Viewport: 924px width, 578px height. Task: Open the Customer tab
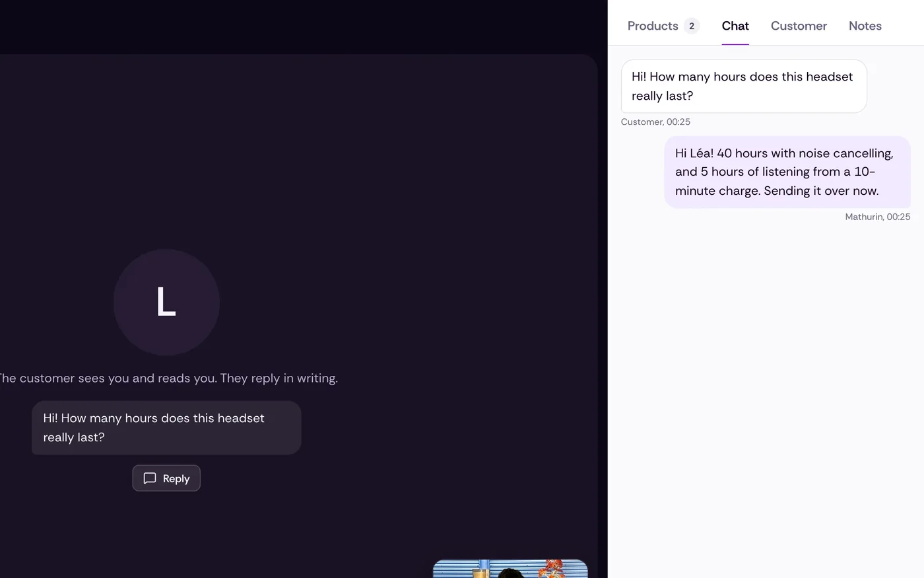tap(799, 26)
